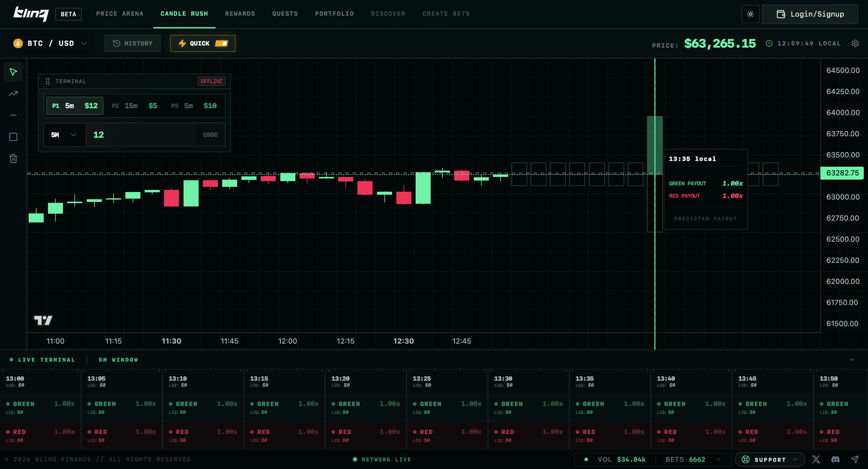Viewport: 868px width, 469px height.
Task: Switch to the Price Arena tab
Action: point(120,14)
